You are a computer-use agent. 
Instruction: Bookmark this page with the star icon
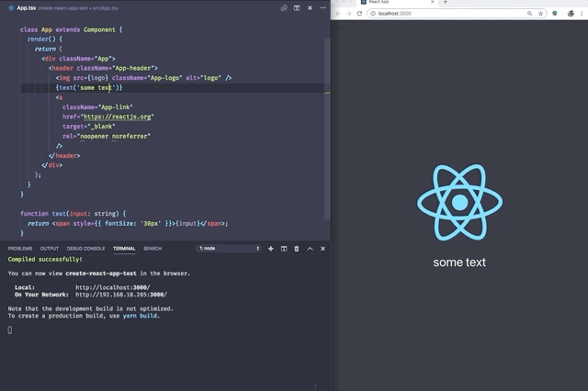tap(540, 14)
